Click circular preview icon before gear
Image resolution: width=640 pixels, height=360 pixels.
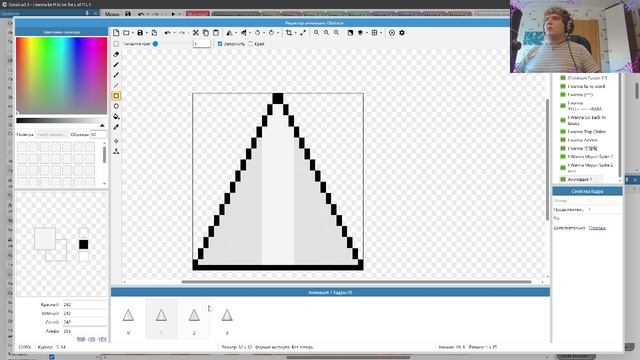tap(392, 33)
